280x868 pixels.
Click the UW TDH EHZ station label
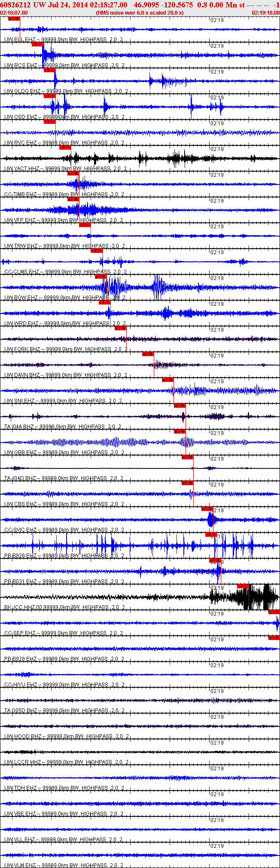tap(21, 788)
